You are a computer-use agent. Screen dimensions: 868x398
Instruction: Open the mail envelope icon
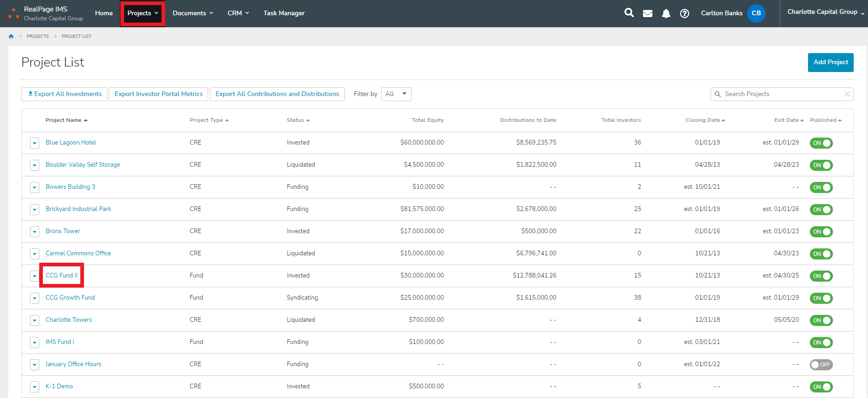[647, 13]
